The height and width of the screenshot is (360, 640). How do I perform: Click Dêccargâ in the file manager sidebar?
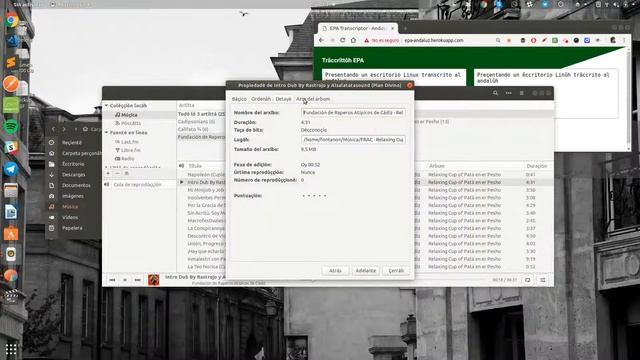(73, 175)
